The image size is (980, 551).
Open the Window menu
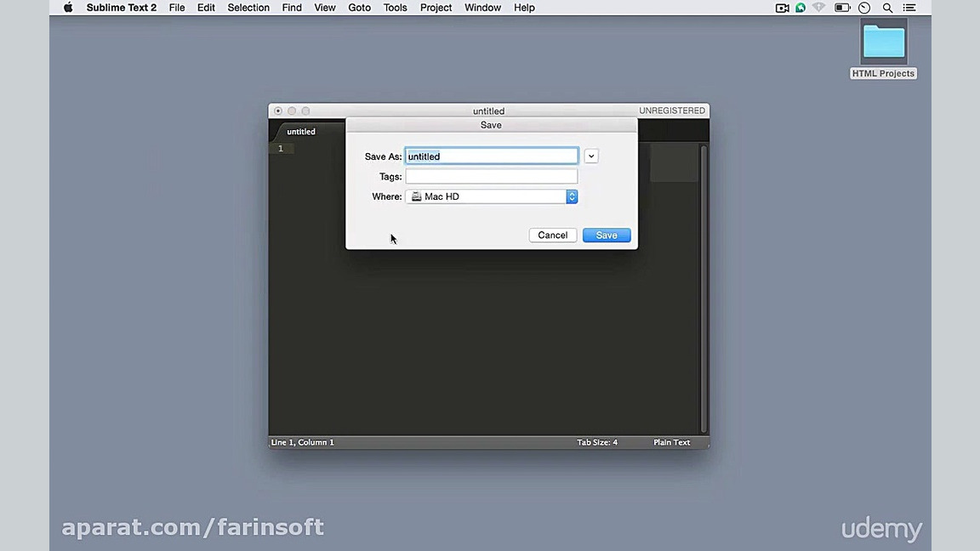[482, 8]
